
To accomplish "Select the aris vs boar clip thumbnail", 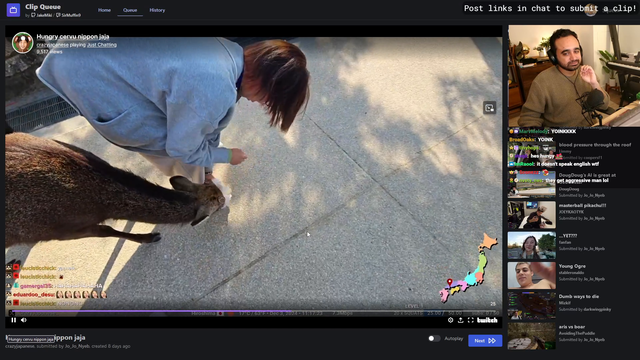I will (531, 336).
